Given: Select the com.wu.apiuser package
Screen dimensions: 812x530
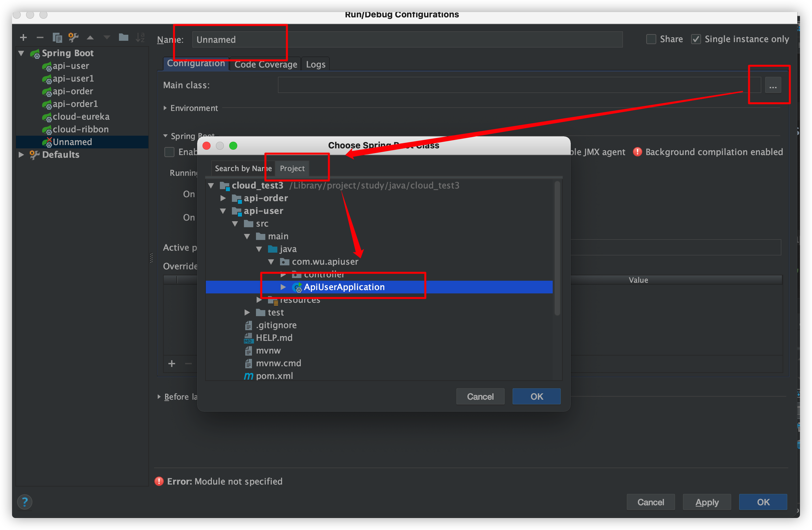Looking at the screenshot, I should pos(319,262).
